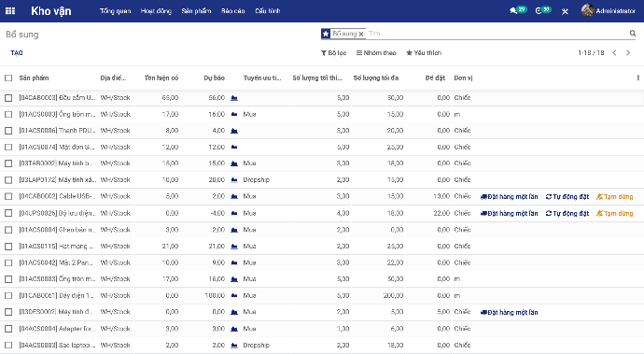This screenshot has height=354, width=644.
Task: Open forecast chart for 01ACS0115 Hạt mạng
Action: 234,247
